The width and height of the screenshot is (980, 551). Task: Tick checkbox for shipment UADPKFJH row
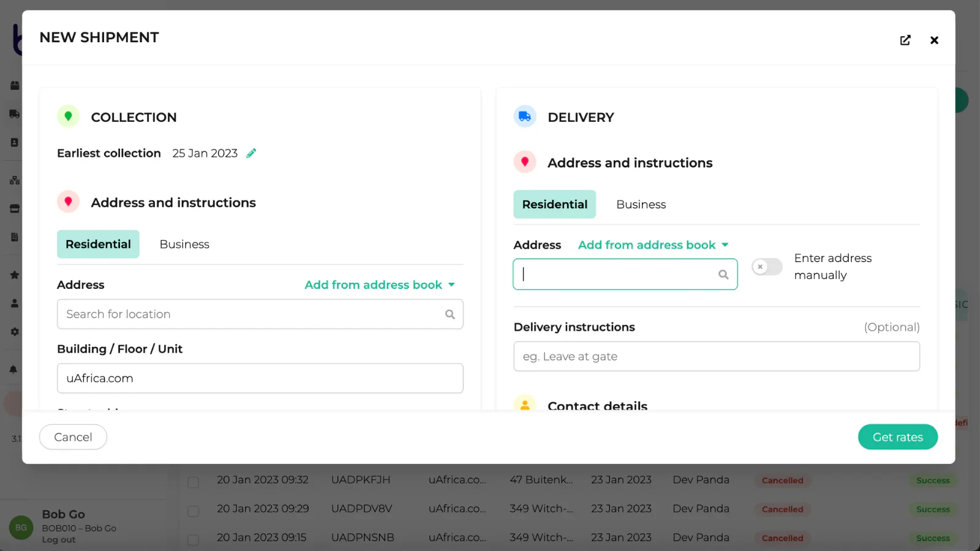coord(193,482)
